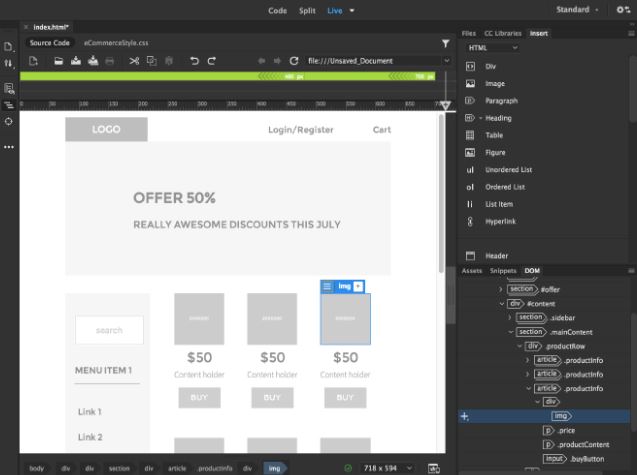Open the Live view options dropdown arrow
The image size is (637, 475).
tap(352, 11)
